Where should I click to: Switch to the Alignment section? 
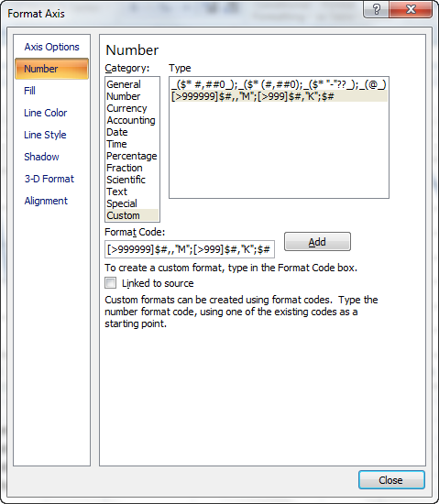(46, 201)
